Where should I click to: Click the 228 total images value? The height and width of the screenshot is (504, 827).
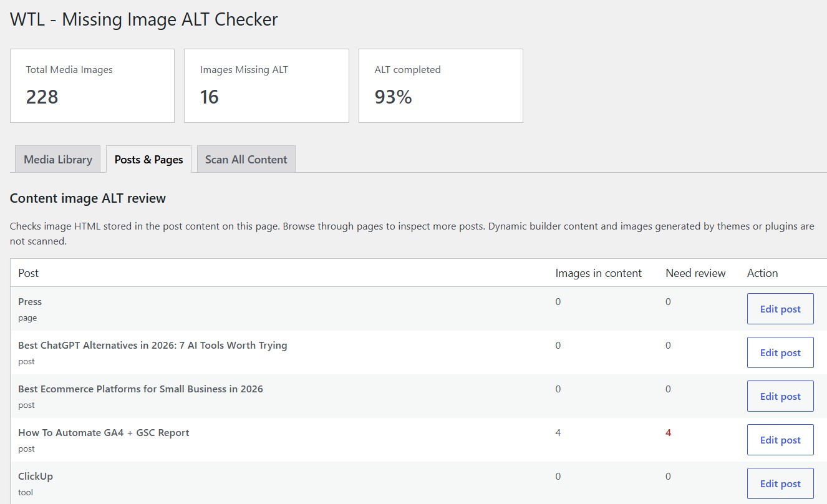click(x=42, y=97)
